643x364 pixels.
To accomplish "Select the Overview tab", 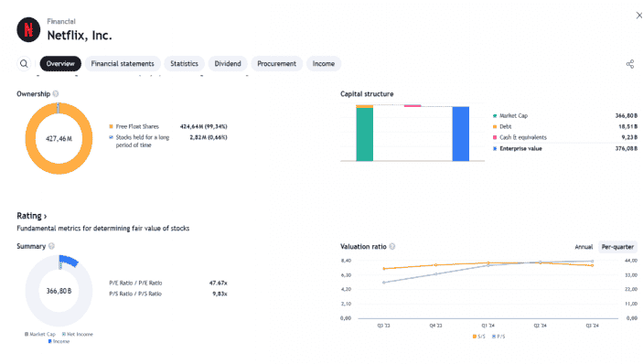I will click(x=60, y=63).
